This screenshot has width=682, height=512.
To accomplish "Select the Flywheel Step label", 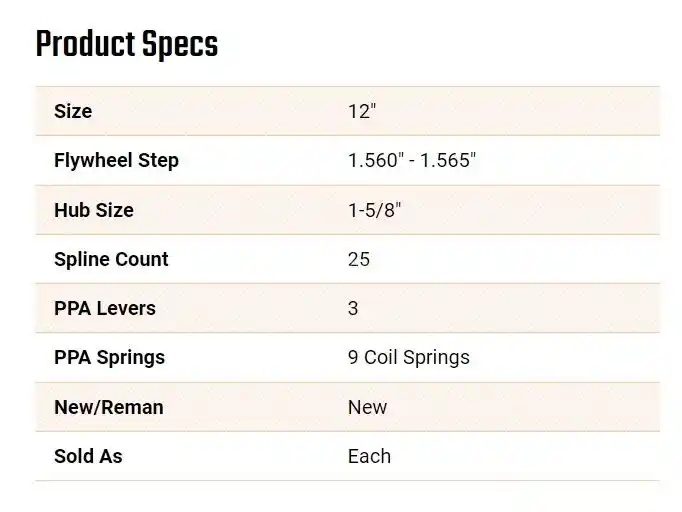I will coord(116,161).
